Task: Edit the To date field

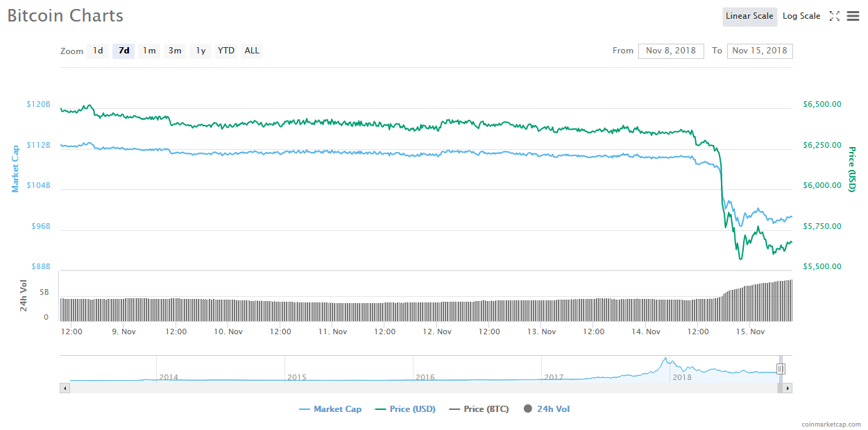Action: [x=760, y=51]
